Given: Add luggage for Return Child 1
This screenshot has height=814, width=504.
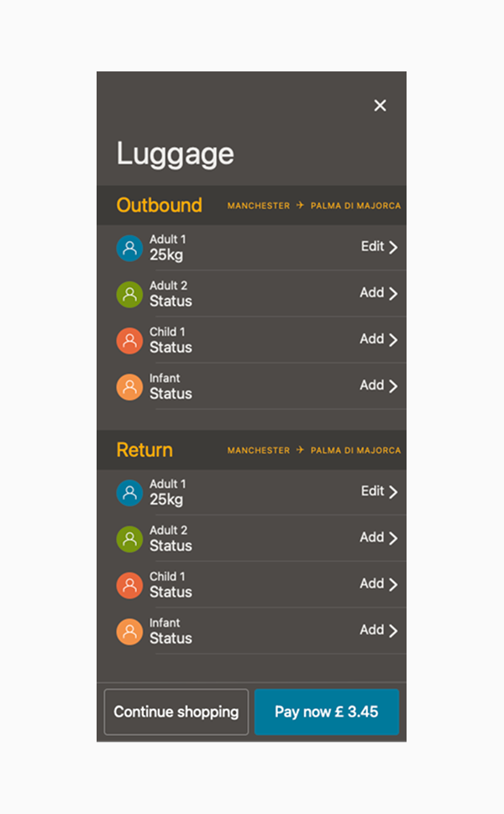Looking at the screenshot, I should (378, 584).
